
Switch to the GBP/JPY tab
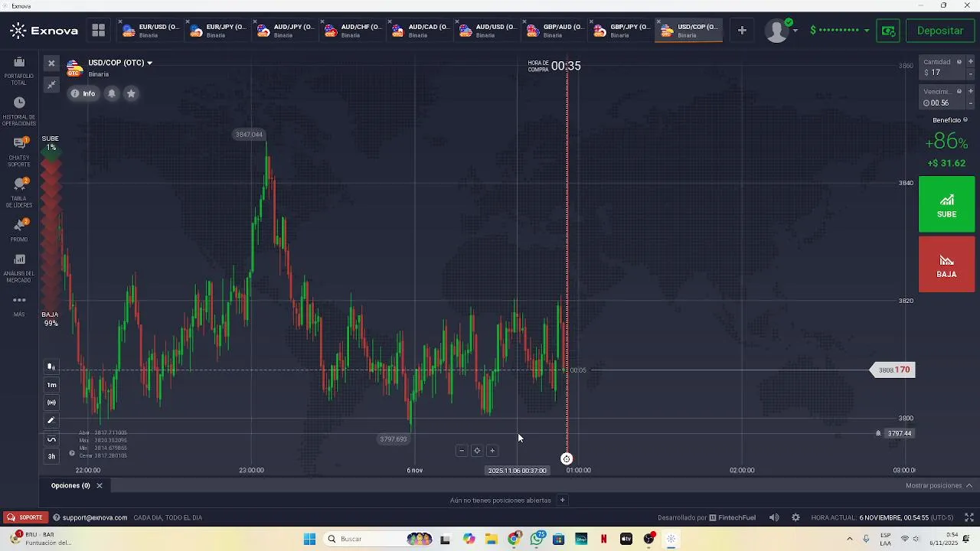622,31
